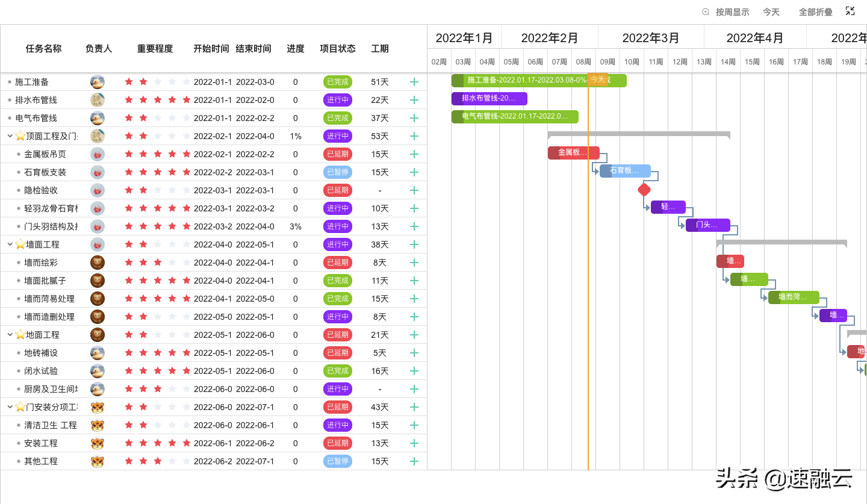Viewport: 867px width, 504px height.
Task: Exit fullscreen with the shrink icon
Action: pyautogui.click(x=850, y=11)
